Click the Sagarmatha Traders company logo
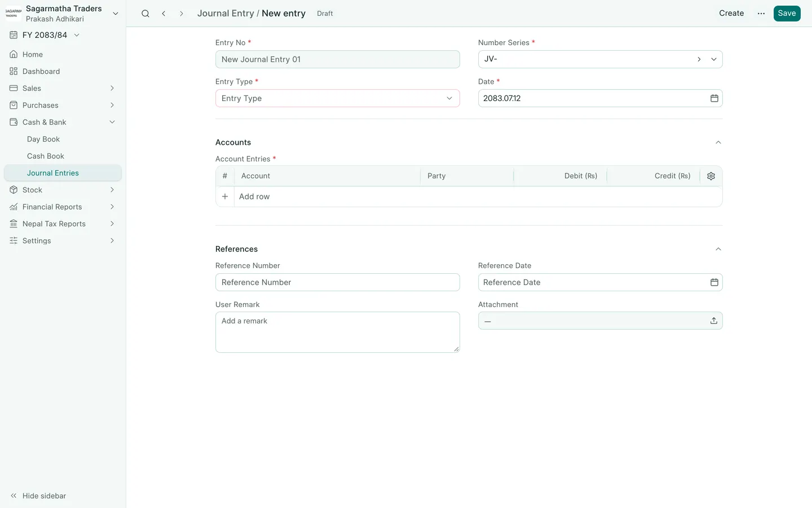Image resolution: width=812 pixels, height=508 pixels. 14,14
